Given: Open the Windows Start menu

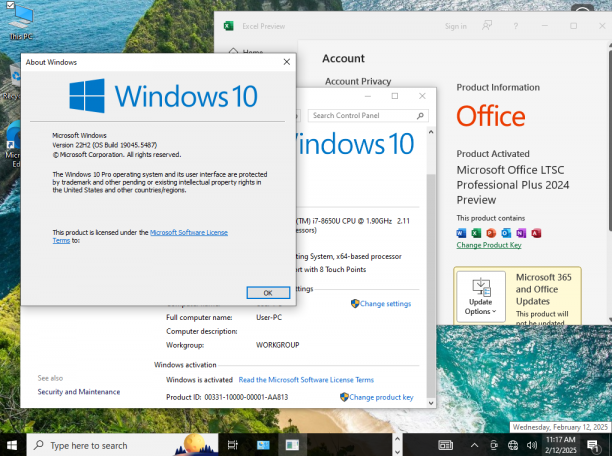Looking at the screenshot, I should click(12, 445).
